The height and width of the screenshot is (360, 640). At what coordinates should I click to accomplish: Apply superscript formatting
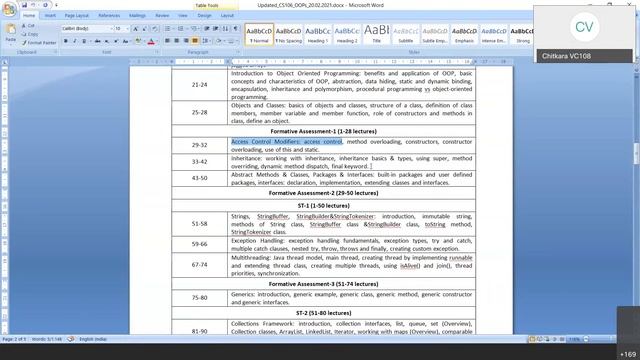tap(116, 41)
